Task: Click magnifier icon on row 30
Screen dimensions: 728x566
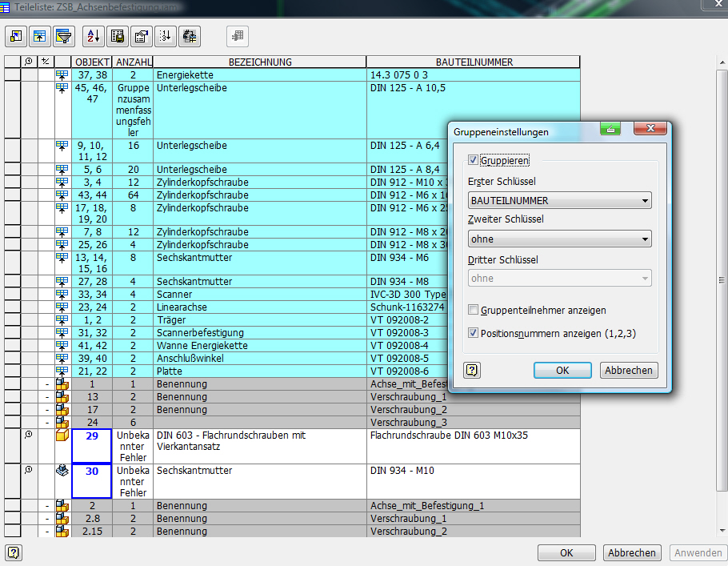Action: click(29, 470)
